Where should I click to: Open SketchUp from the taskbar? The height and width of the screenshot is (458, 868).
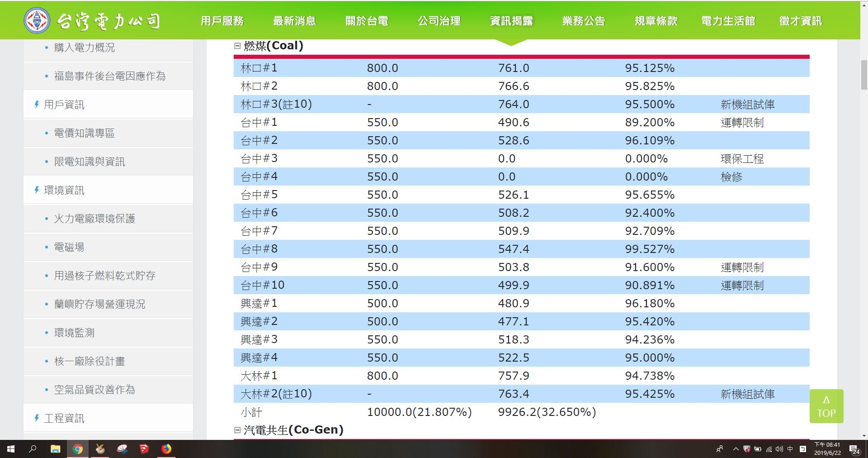click(x=144, y=449)
